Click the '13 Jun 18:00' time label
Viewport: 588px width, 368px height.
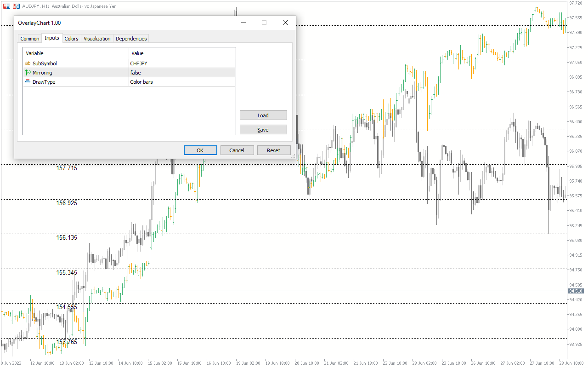pyautogui.click(x=101, y=363)
